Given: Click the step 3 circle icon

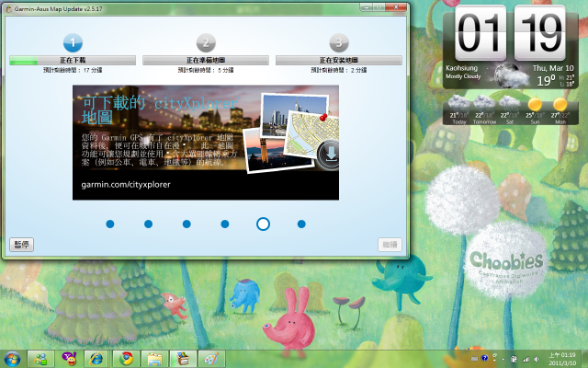Looking at the screenshot, I should pos(339,43).
